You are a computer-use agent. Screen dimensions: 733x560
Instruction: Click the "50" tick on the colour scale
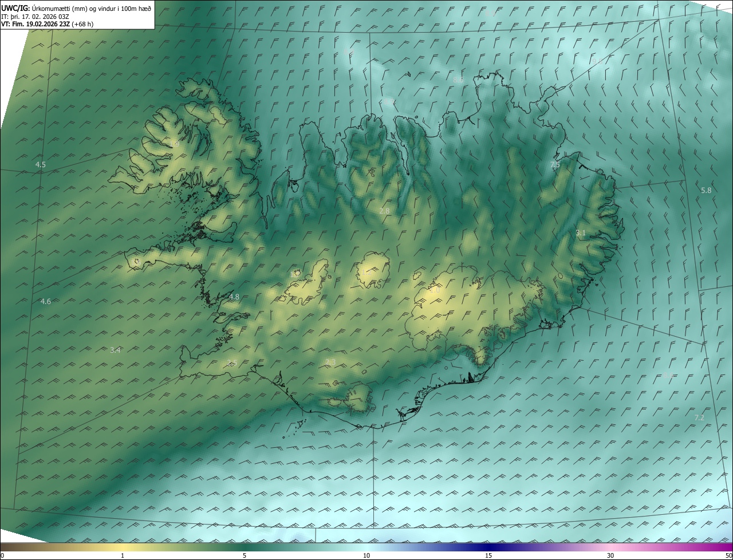point(728,555)
